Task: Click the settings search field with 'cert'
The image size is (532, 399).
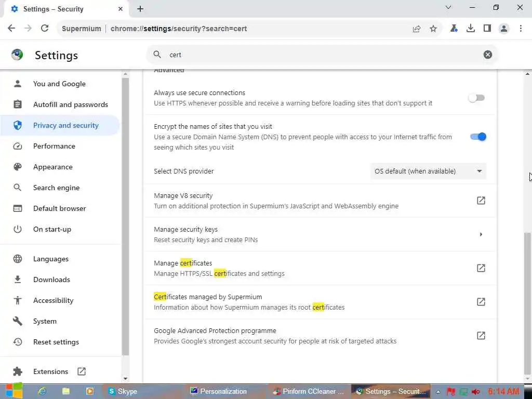Action: click(322, 55)
